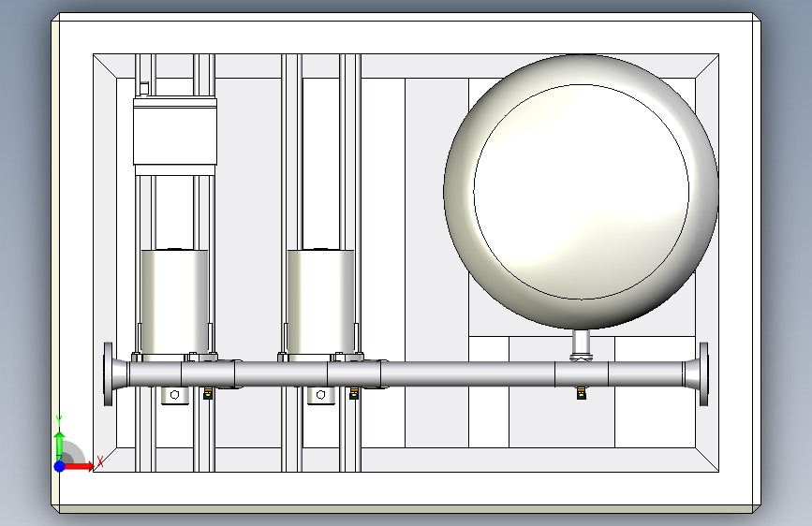Select the second pump motor cylinder
The image size is (812, 526).
tap(320, 301)
